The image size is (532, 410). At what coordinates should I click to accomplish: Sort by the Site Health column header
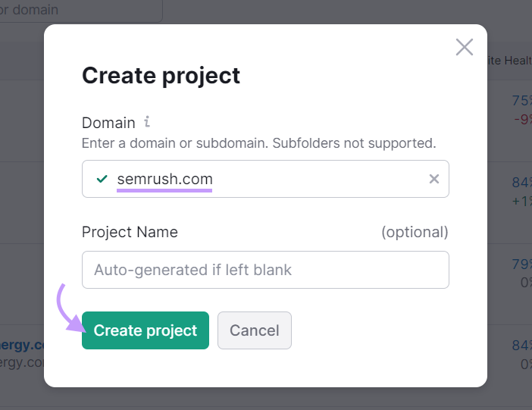coord(509,61)
